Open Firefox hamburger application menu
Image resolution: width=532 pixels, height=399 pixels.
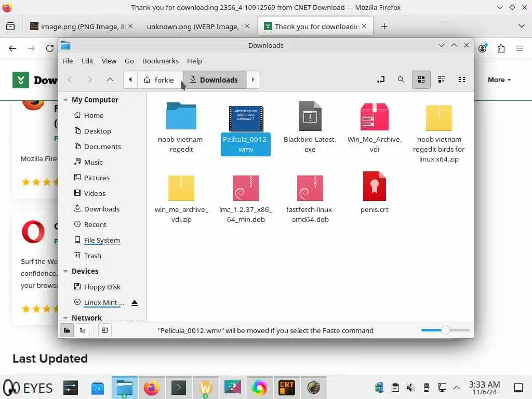tap(520, 48)
